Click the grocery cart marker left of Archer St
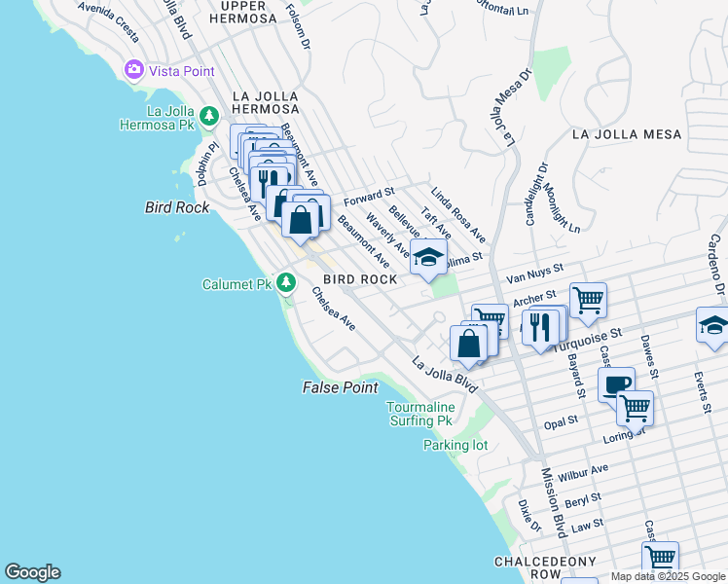 pos(492,316)
